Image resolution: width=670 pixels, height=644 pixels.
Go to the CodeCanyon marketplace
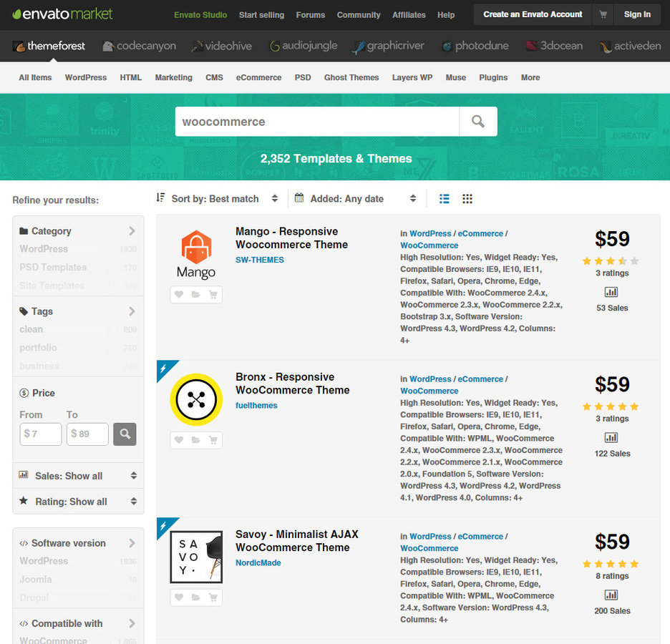click(x=140, y=46)
